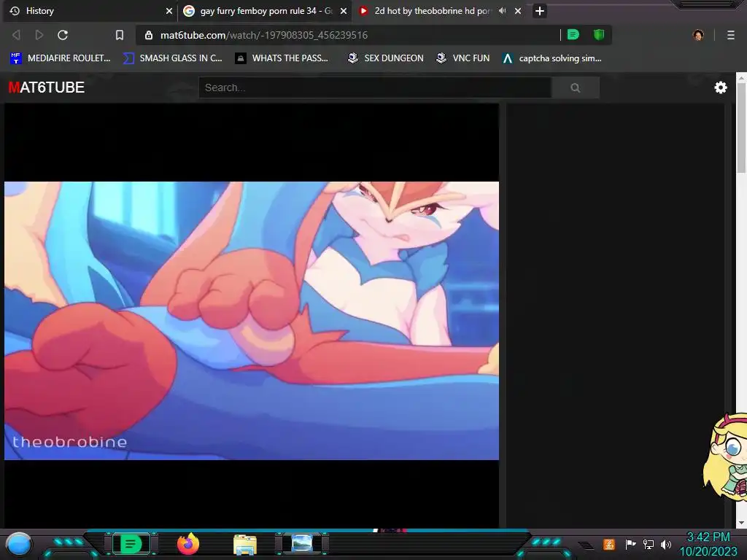
Task: Click the page scrollbar up arrow
Action: (x=741, y=77)
